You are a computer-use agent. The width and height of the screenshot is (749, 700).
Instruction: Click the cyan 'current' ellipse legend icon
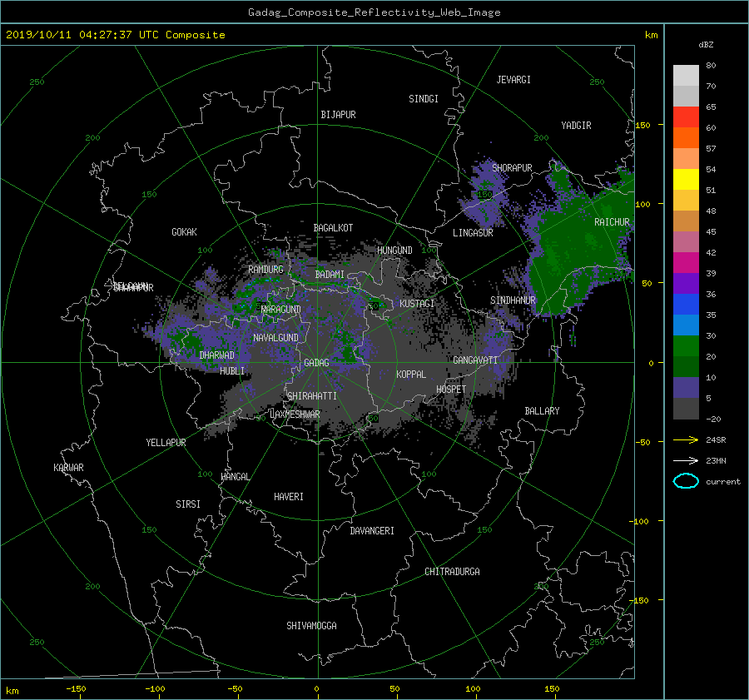[686, 481]
